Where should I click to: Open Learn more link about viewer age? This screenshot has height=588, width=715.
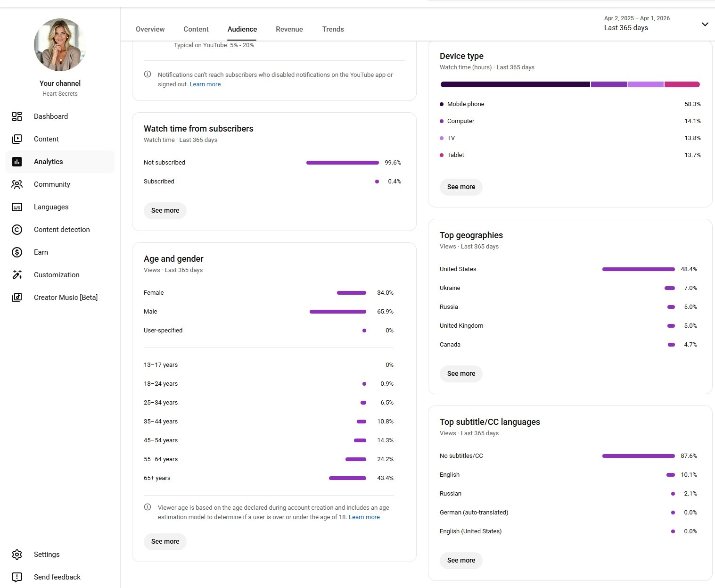(x=364, y=517)
